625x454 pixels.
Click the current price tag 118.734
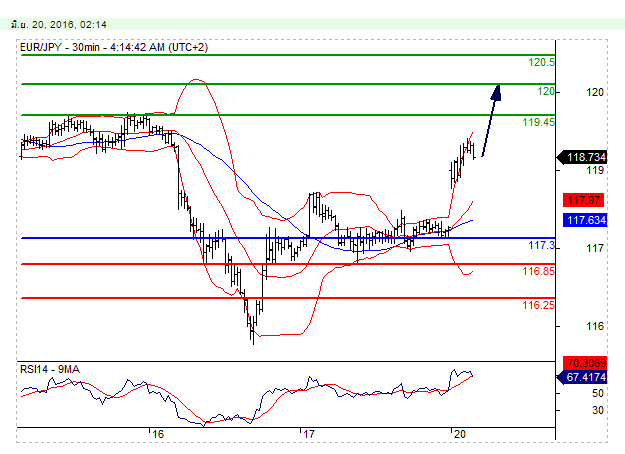(x=582, y=157)
